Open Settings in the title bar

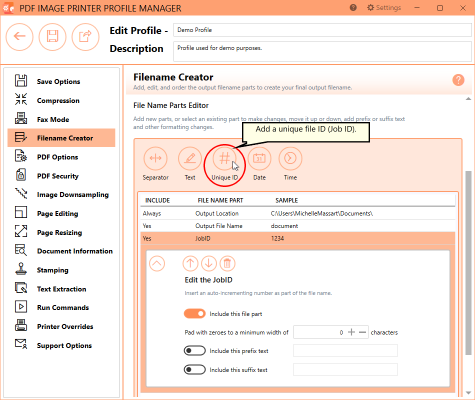pos(384,8)
